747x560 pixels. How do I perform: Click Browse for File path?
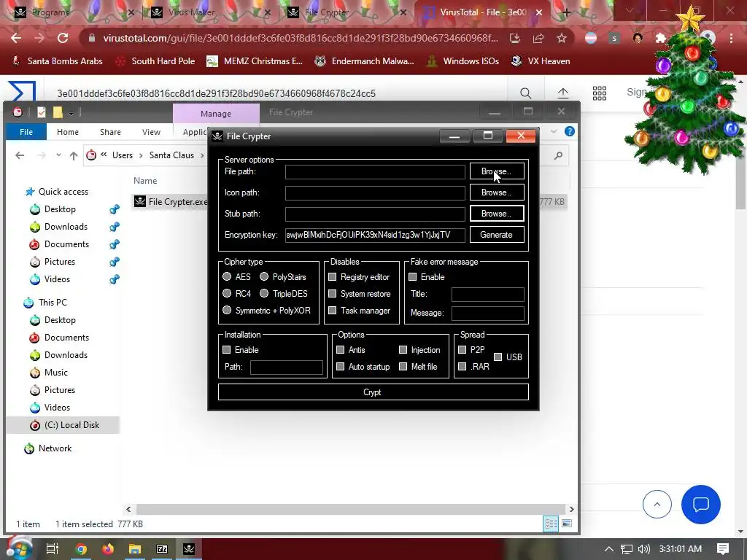click(496, 171)
